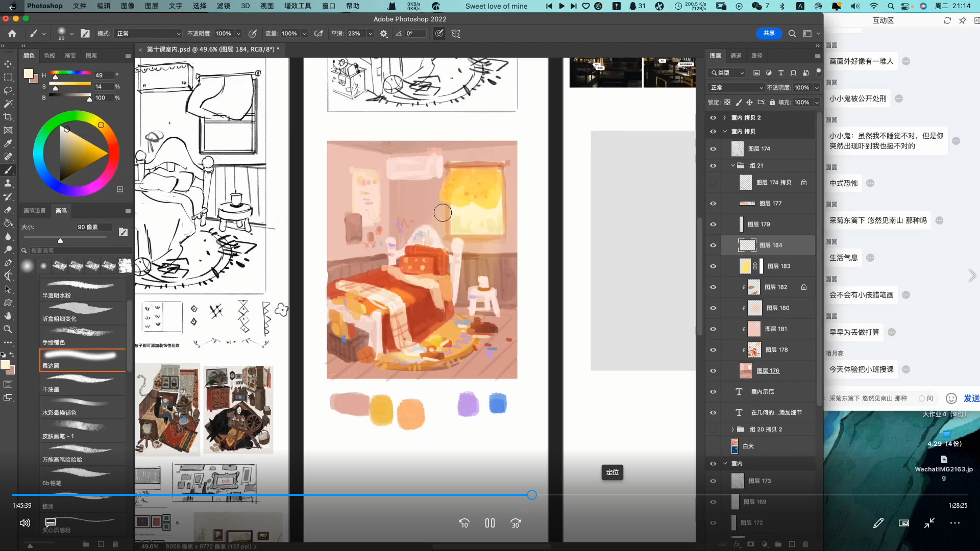Screen dimensions: 980x551
Task: Open Photoshop search icon
Action: tap(792, 33)
